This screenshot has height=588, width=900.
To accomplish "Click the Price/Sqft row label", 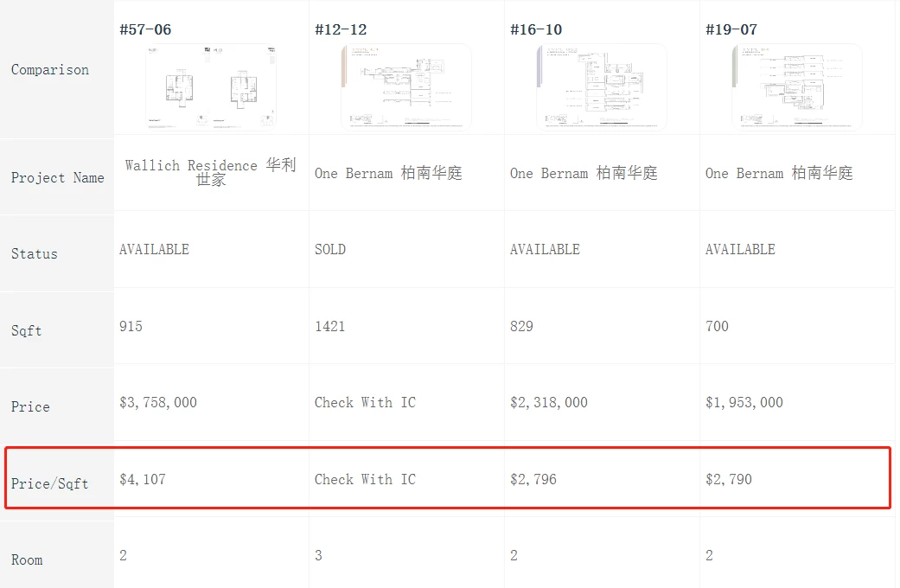I will (x=50, y=483).
